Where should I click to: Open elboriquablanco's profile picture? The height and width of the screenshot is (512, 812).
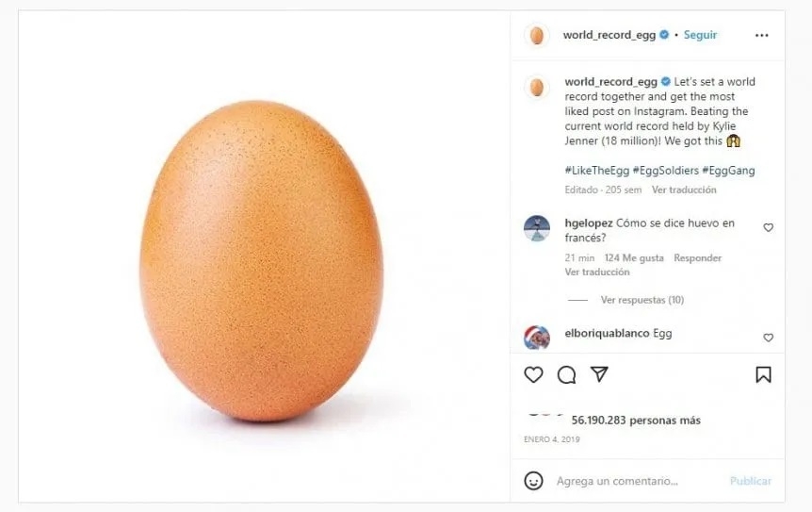point(537,337)
